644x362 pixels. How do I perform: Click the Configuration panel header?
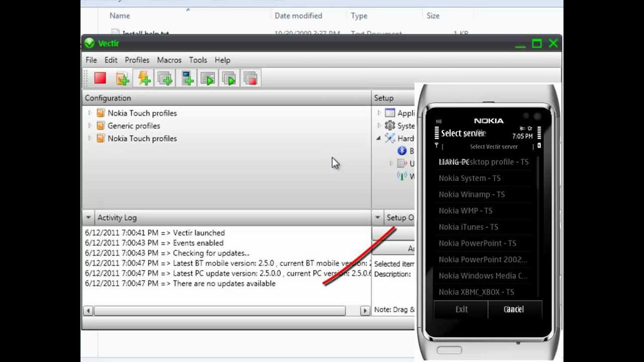[226, 98]
